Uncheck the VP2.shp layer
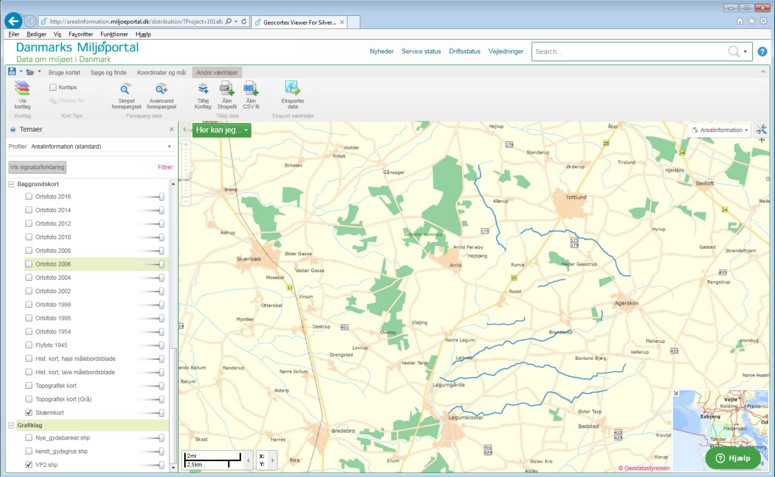The height and width of the screenshot is (477, 775). pos(29,465)
